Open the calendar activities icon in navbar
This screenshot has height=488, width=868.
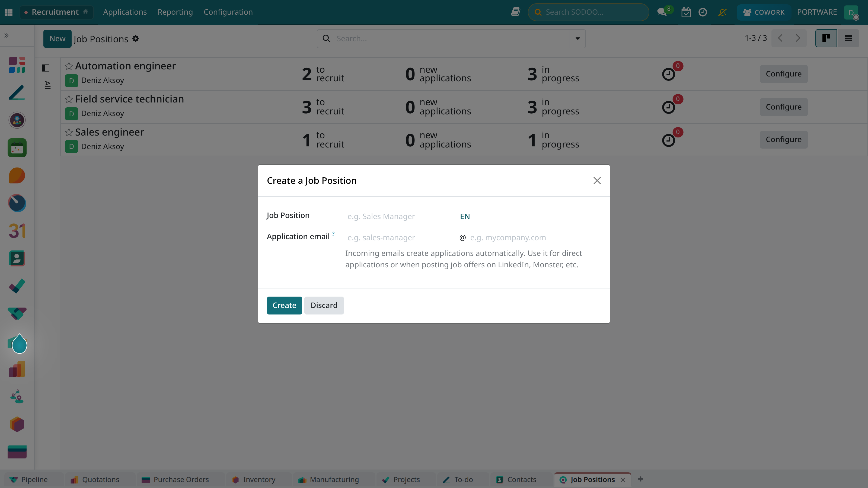click(x=686, y=12)
